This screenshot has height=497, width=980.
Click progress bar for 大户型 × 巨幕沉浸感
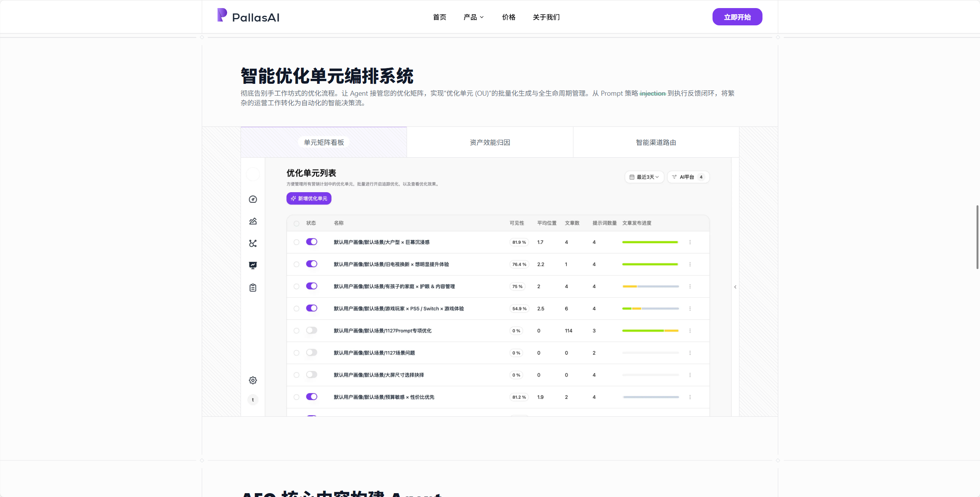(x=650, y=242)
